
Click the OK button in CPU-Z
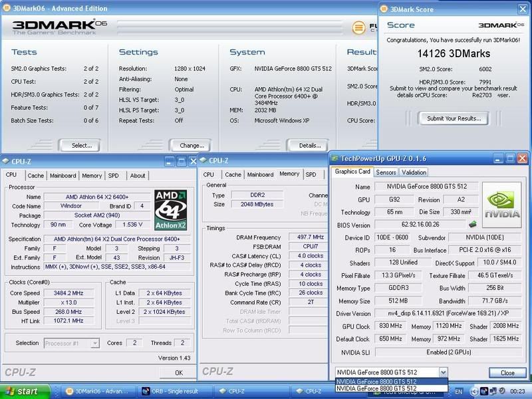point(179,373)
